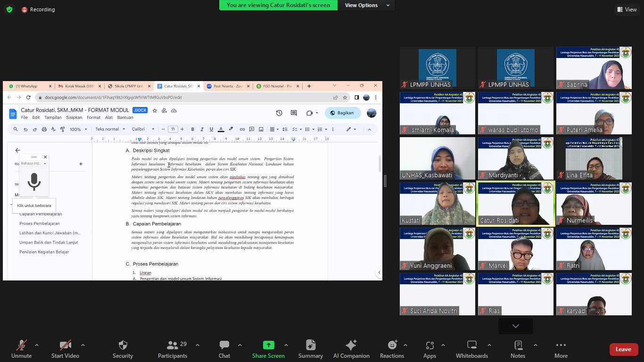Open the Security shield options
The height and width of the screenshot is (362, 644).
click(123, 349)
